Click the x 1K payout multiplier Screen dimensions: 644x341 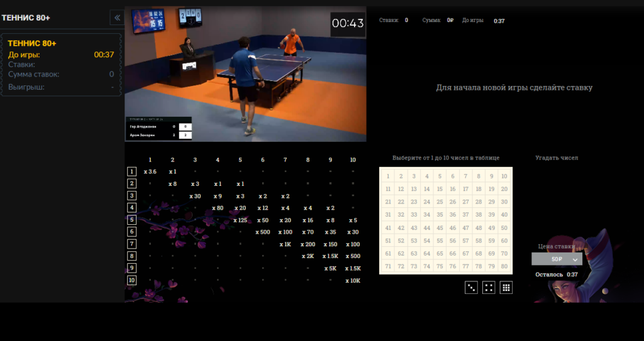[x=285, y=244]
